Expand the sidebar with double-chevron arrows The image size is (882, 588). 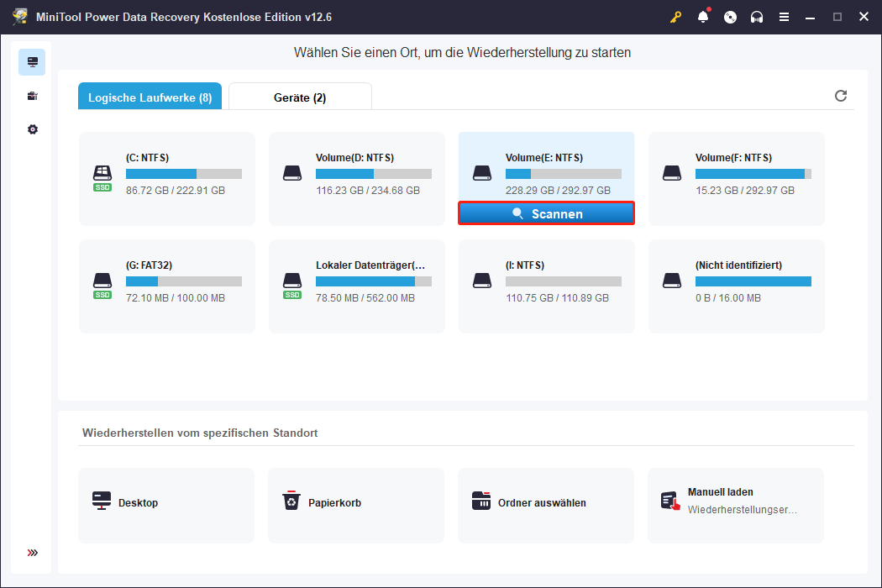[33, 553]
